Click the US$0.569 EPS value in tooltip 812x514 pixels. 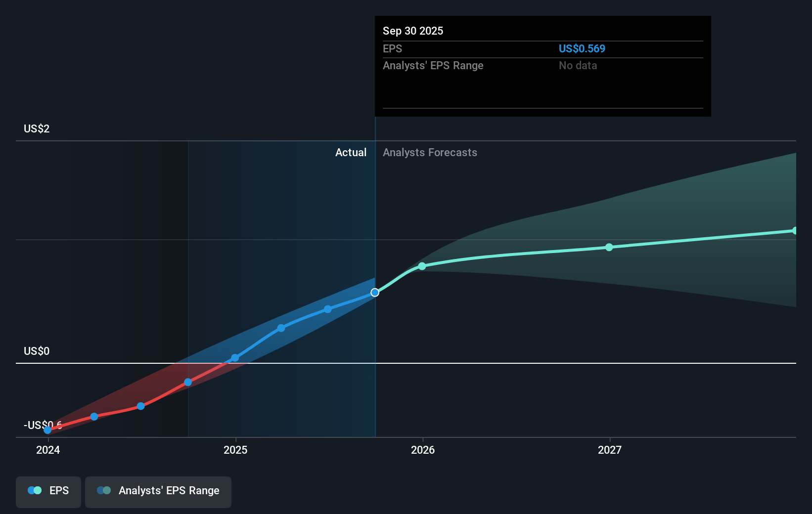[x=582, y=48]
